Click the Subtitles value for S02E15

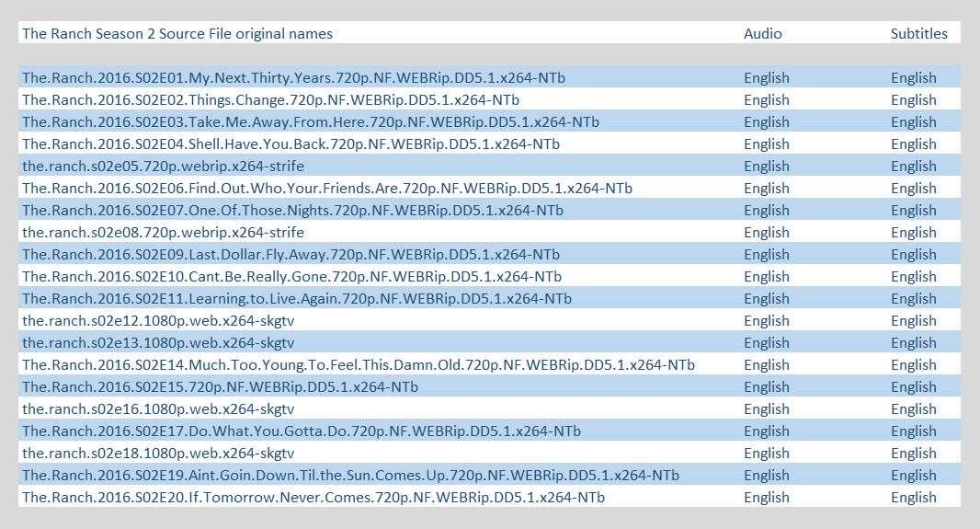913,387
